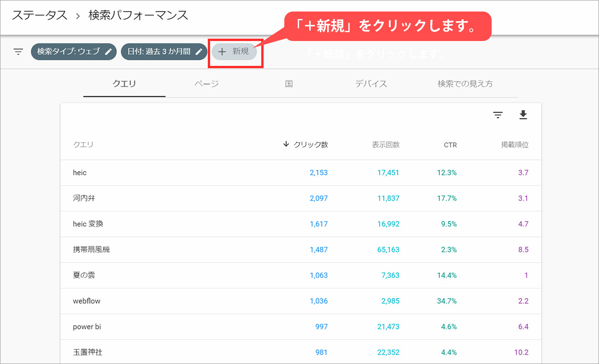Click the download export icon
The height and width of the screenshot is (364, 599).
523,115
